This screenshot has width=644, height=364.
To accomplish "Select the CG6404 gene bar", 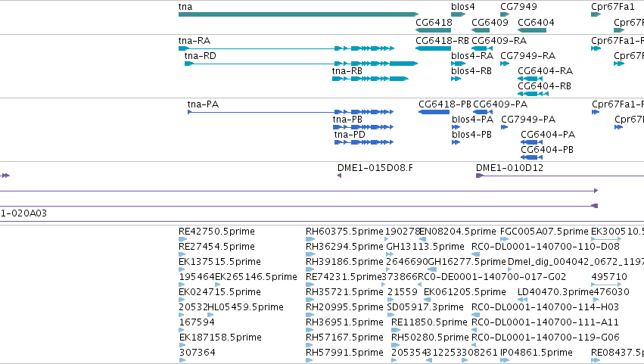I will [532, 30].
